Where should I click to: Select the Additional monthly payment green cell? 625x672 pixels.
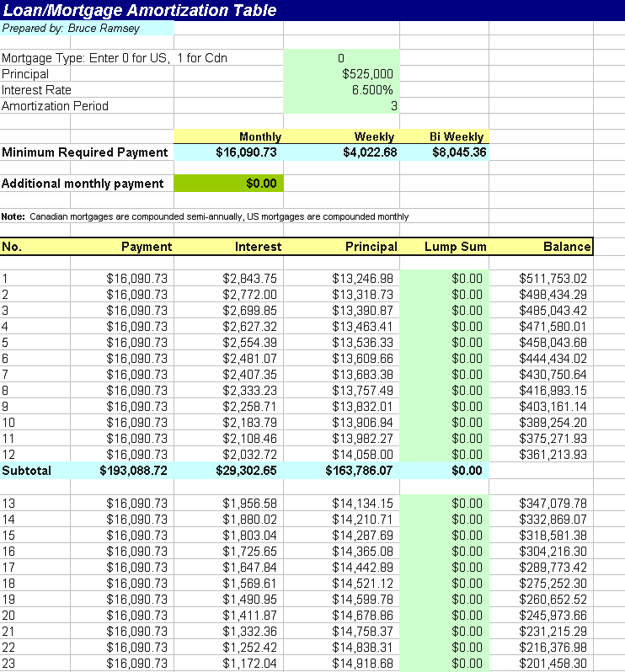(x=228, y=184)
